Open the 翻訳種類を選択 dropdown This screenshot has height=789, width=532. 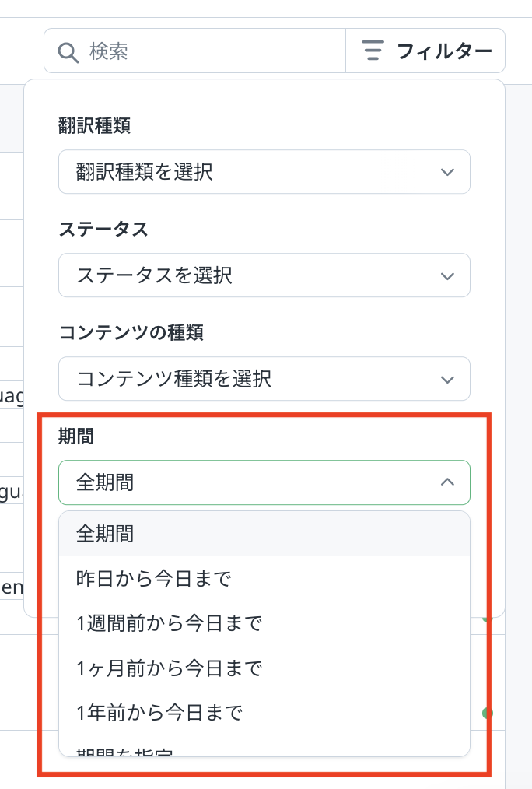click(264, 172)
